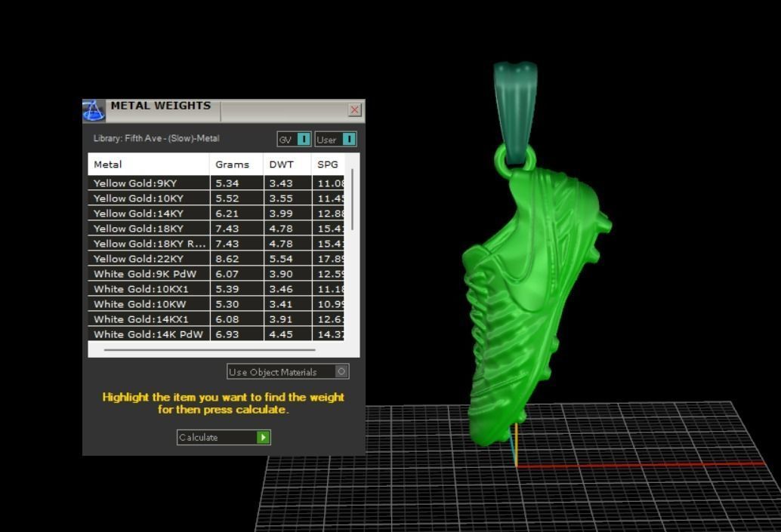781x532 pixels.
Task: Sort by the SPG column header
Action: click(x=328, y=165)
